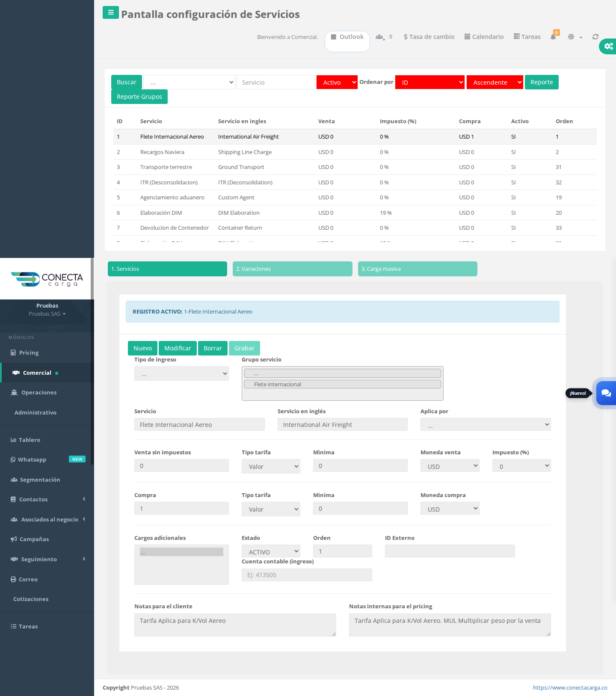This screenshot has width=616, height=696.
Task: Open the green gears settings panel
Action: point(608,46)
